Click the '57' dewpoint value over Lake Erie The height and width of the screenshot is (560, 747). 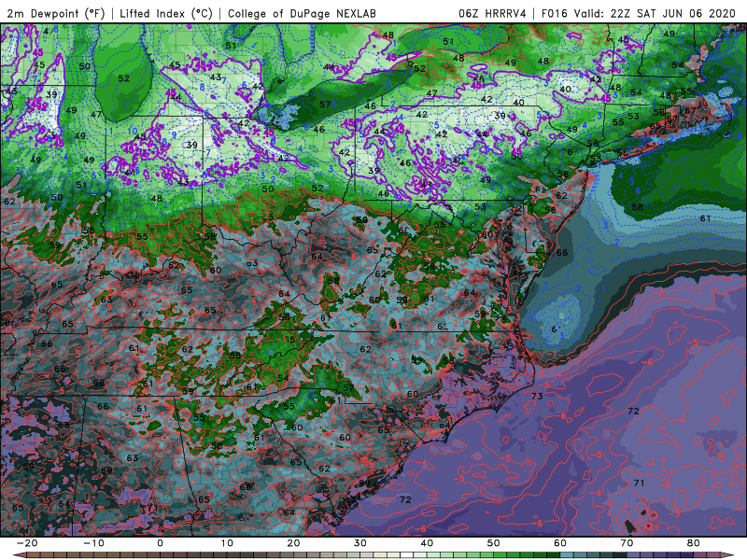click(x=325, y=105)
